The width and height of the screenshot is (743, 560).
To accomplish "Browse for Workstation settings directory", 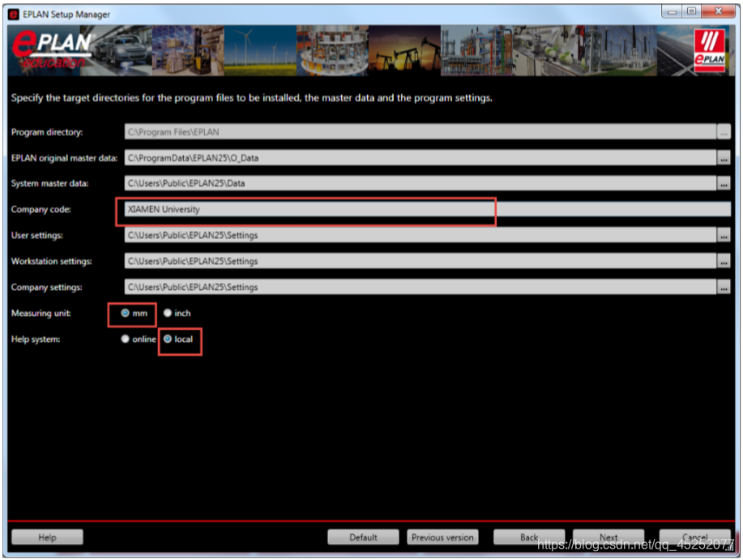I will click(724, 262).
